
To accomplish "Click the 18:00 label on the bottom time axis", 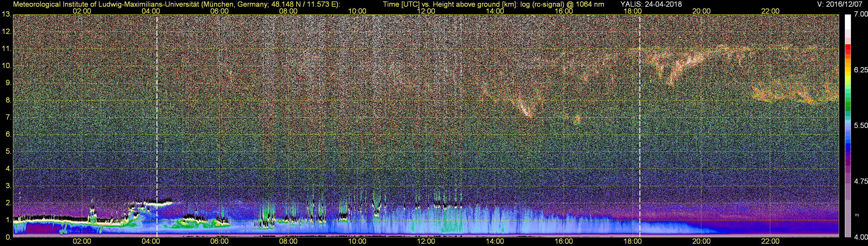I will pyautogui.click(x=632, y=241).
